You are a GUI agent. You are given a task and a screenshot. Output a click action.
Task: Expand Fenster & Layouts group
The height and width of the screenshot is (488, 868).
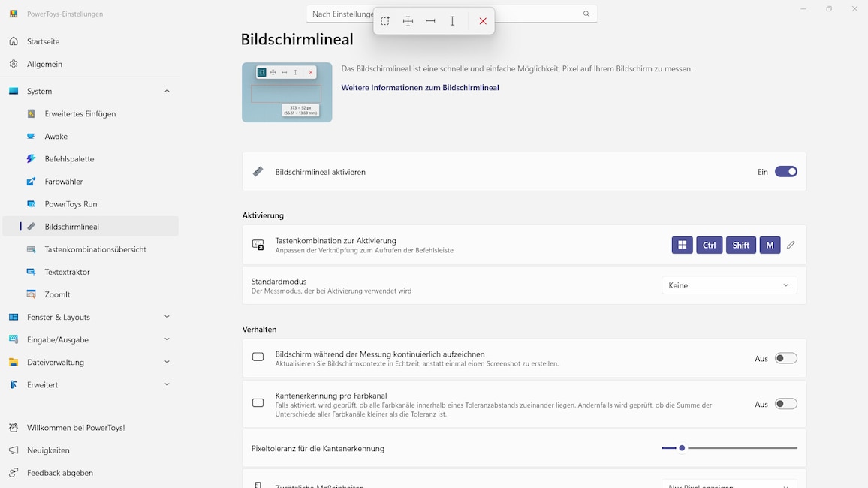coord(91,317)
